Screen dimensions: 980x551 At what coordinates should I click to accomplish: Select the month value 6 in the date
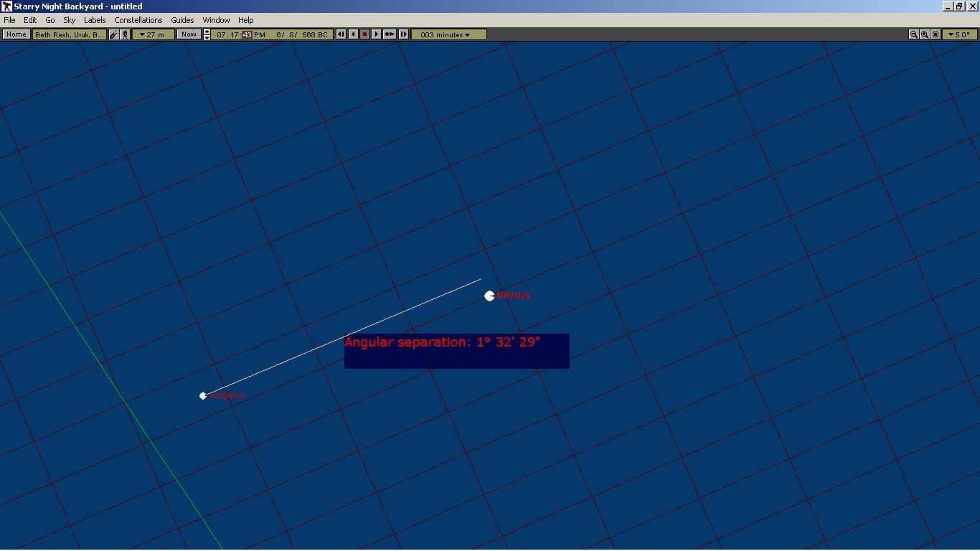[279, 34]
